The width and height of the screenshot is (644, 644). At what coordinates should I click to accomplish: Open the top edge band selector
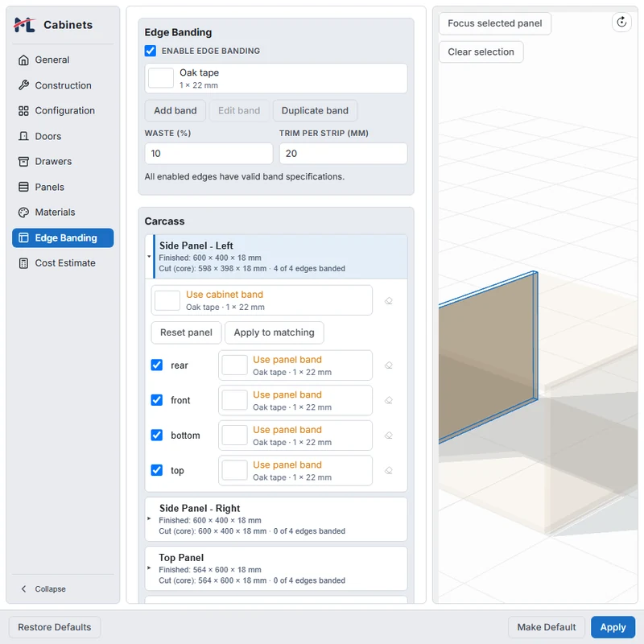tap(295, 471)
